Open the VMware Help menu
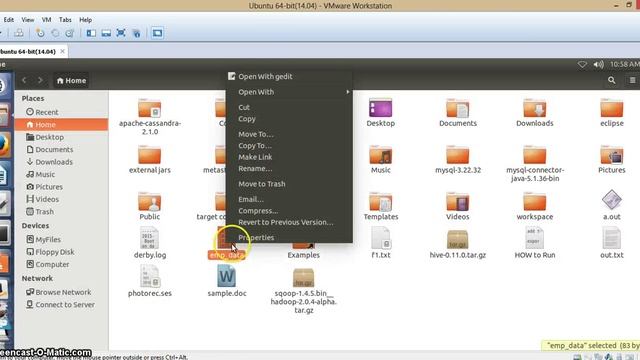The height and width of the screenshot is (360, 640). coord(85,20)
